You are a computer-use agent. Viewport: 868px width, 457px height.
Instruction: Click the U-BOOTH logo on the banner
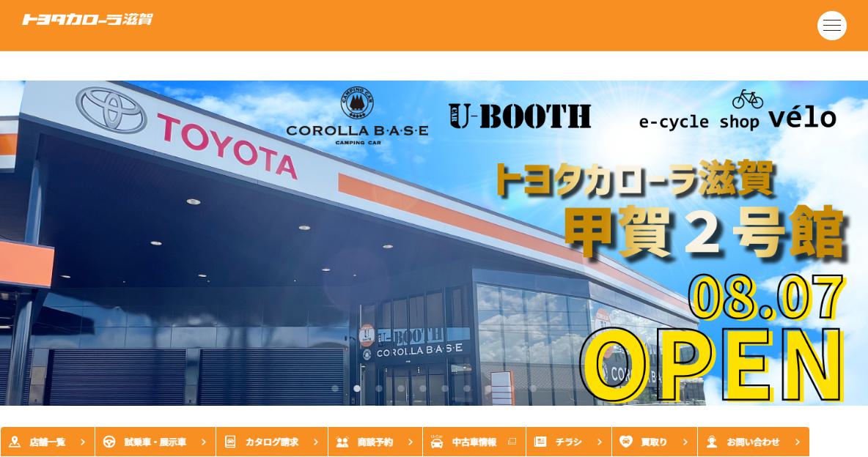tap(520, 116)
